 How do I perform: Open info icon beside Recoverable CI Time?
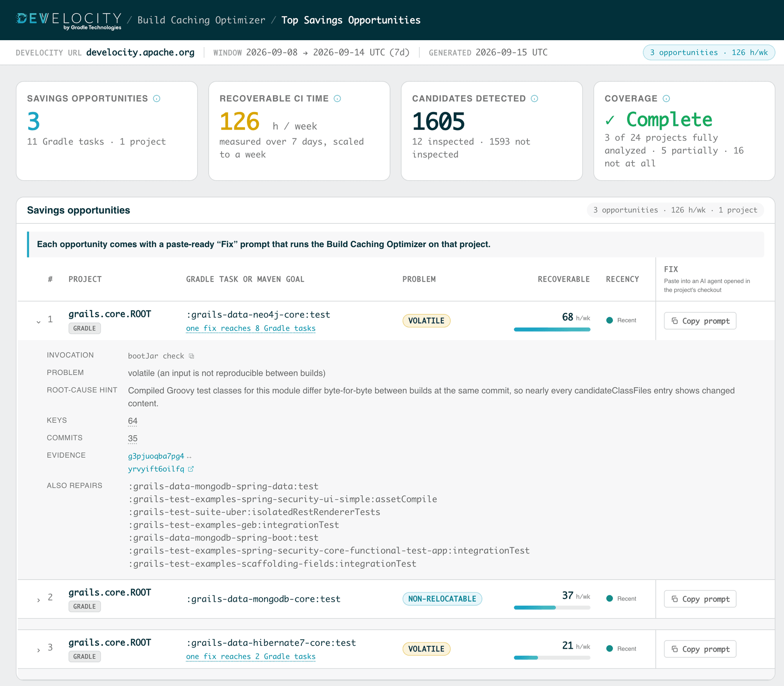(337, 99)
